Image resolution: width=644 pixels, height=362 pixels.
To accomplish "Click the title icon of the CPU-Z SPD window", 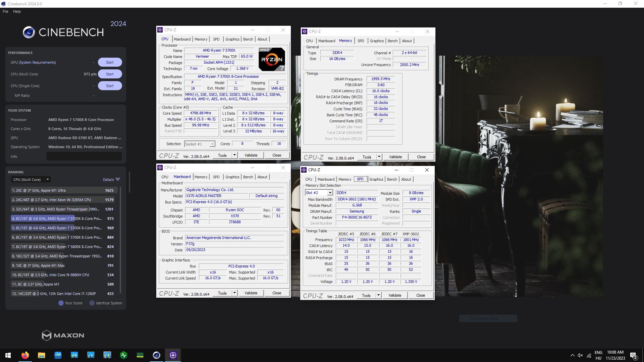I will click(x=304, y=170).
